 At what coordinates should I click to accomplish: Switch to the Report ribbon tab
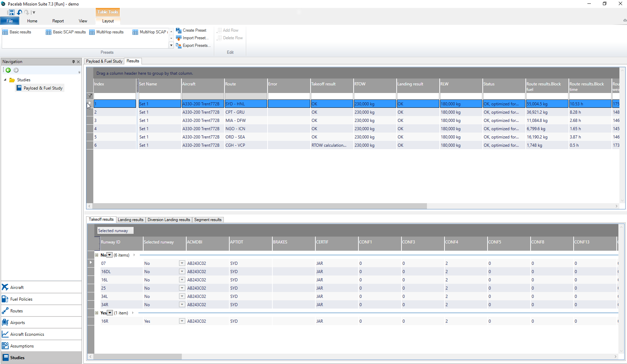click(x=58, y=21)
